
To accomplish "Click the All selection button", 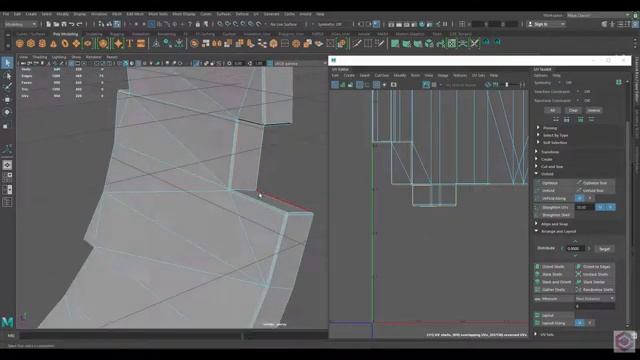I will (x=553, y=110).
